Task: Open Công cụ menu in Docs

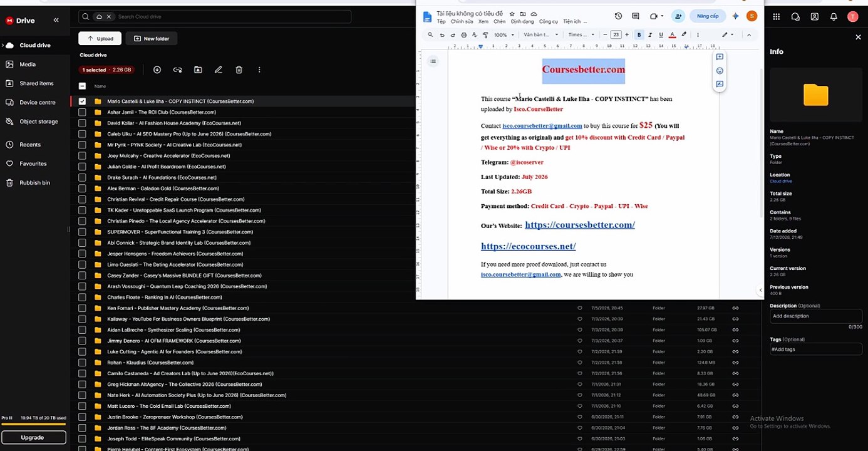Action: 549,21
